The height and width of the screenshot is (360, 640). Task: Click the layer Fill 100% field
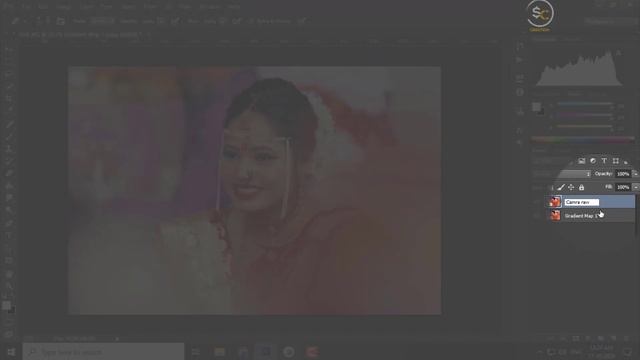(x=623, y=187)
